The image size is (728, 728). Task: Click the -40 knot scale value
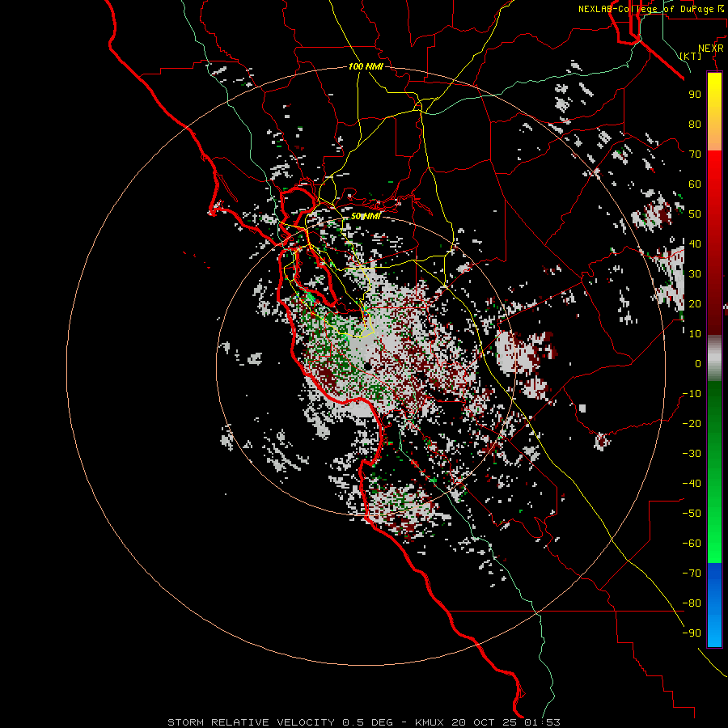click(692, 484)
